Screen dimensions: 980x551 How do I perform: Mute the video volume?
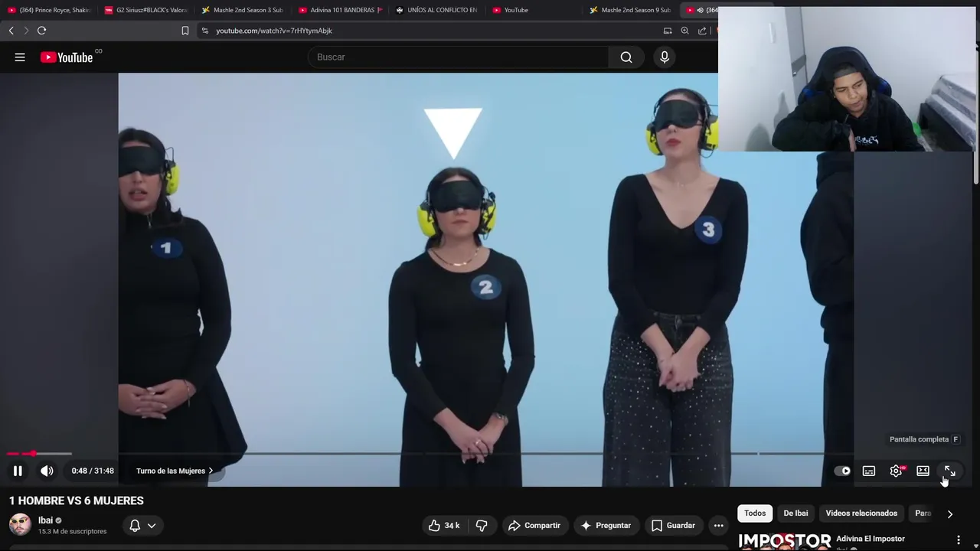pyautogui.click(x=47, y=471)
